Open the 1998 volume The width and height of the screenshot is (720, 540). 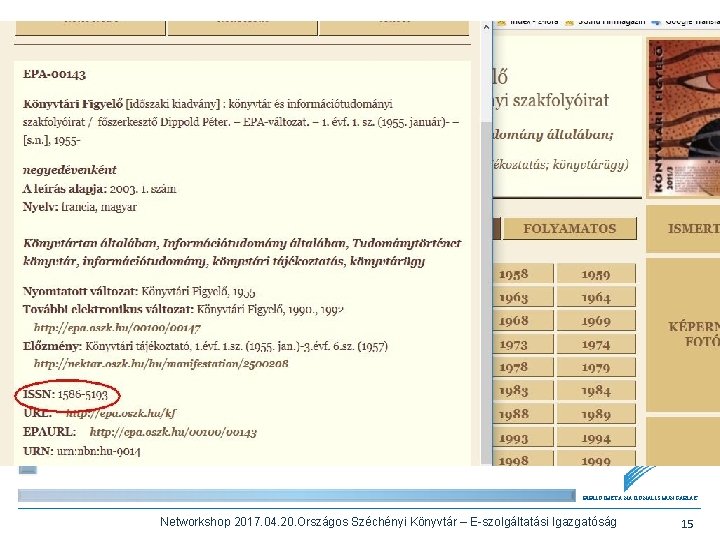523,459
